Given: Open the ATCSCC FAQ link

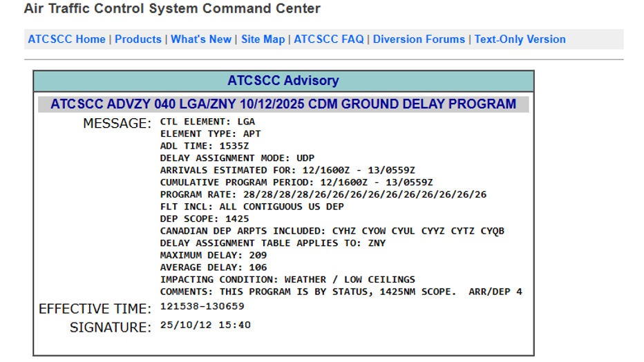Looking at the screenshot, I should [x=329, y=39].
